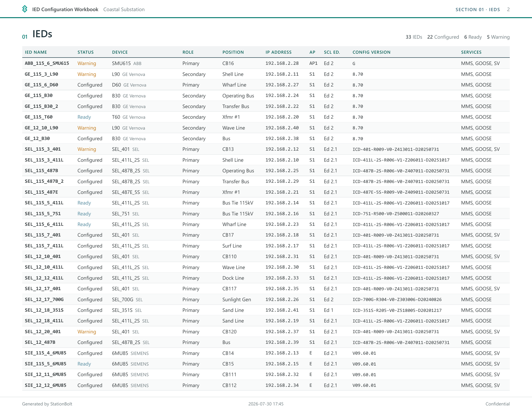Select the SEL_115_487E IED name
The width and height of the screenshot is (532, 411).
tap(41, 192)
